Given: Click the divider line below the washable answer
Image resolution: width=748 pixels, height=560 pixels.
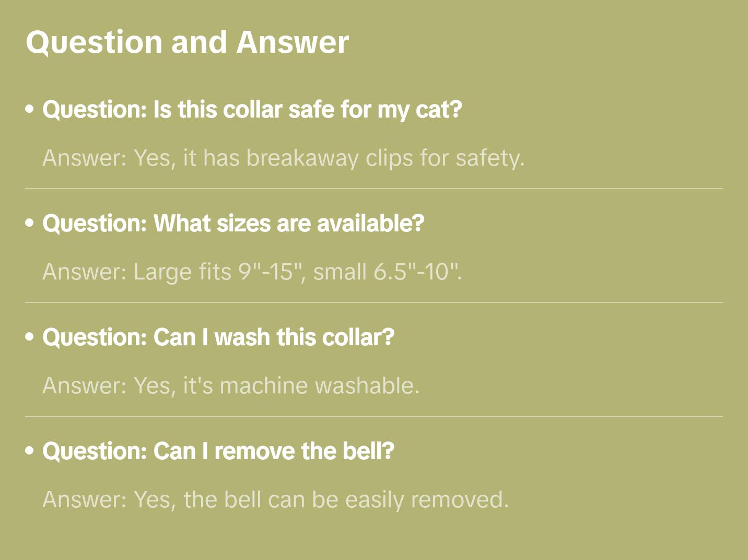Looking at the screenshot, I should [374, 416].
